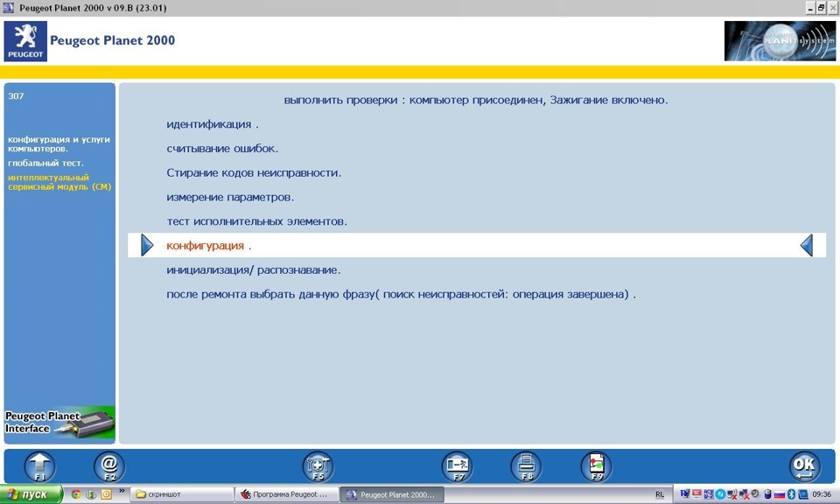Click the right arrow beside конфигурация
The image size is (840, 504).
pyautogui.click(x=147, y=245)
